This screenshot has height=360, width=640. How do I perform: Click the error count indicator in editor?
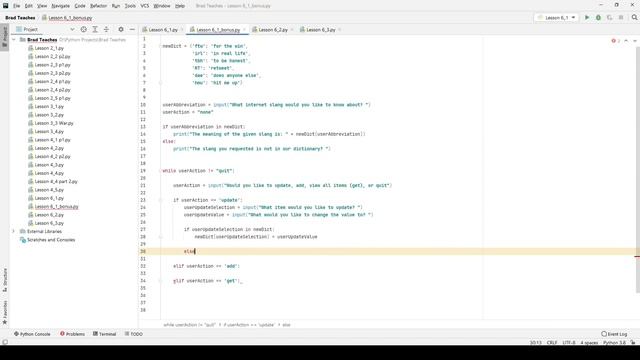coord(616,41)
